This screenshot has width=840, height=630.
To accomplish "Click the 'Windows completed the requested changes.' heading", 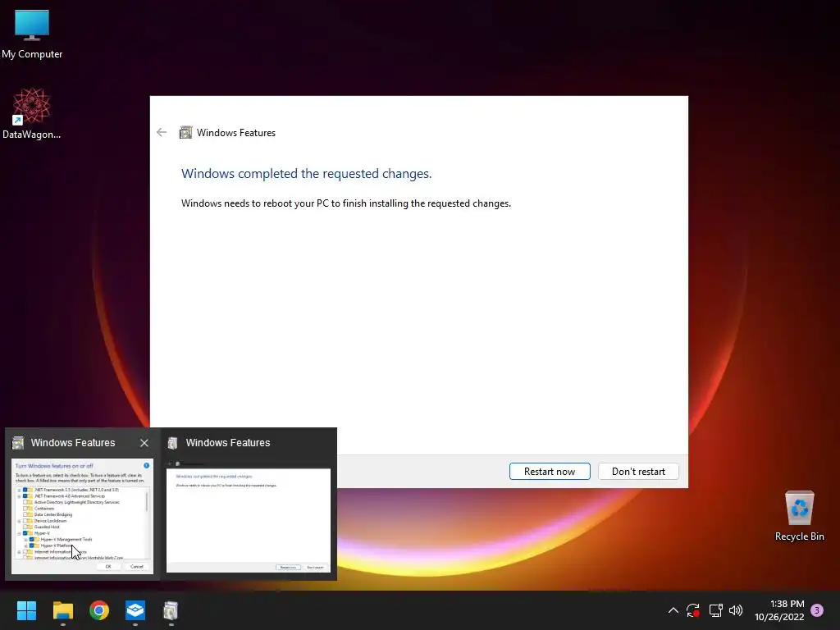I will tap(307, 174).
